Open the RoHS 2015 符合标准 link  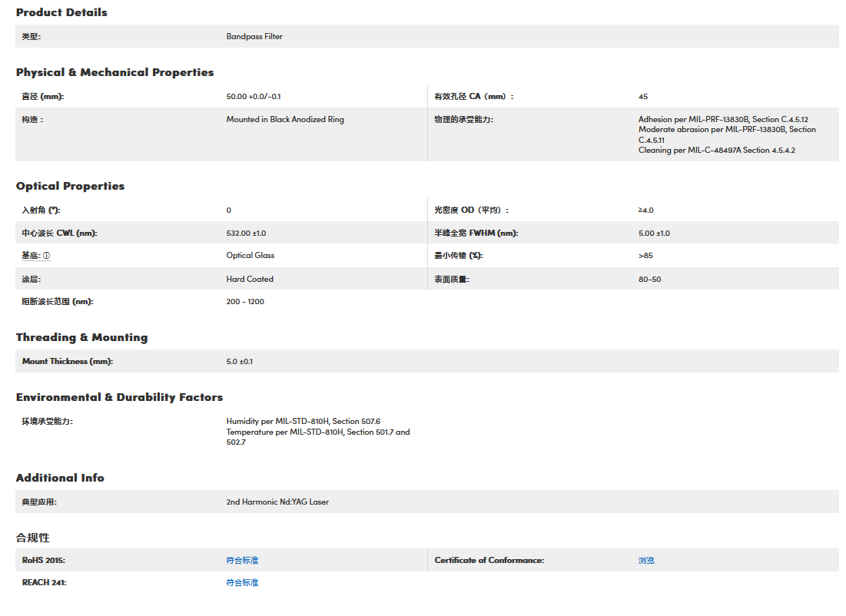242,561
